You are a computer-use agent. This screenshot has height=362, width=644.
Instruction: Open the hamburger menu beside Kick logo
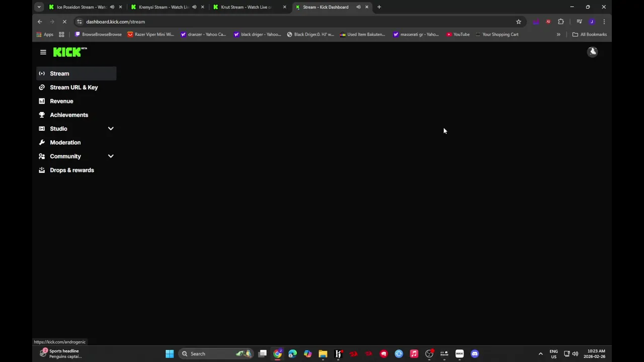(43, 52)
